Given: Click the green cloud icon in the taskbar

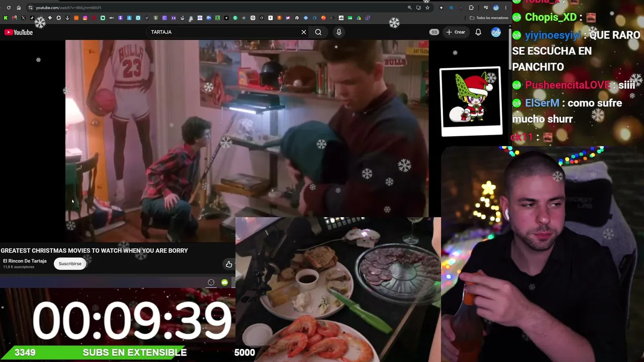Looking at the screenshot, I should tap(224, 283).
